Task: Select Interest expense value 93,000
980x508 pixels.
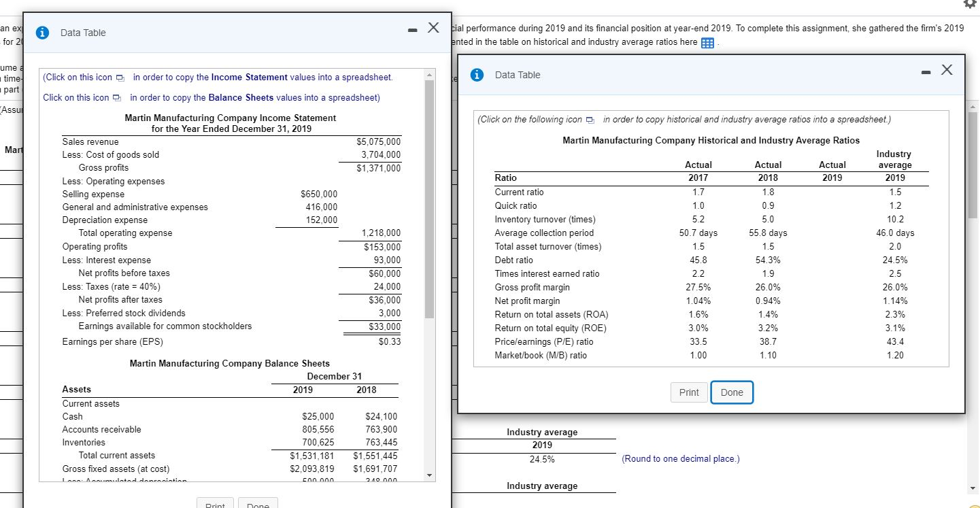Action: click(388, 260)
